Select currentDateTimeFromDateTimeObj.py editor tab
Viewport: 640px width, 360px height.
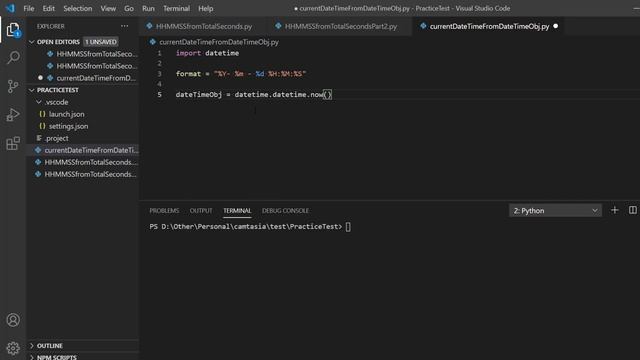pyautogui.click(x=489, y=26)
